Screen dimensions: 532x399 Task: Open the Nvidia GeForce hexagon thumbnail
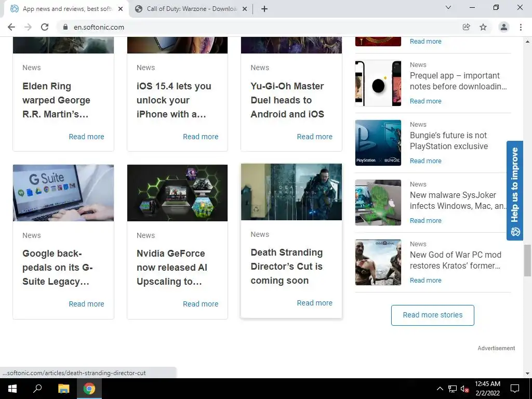(x=178, y=193)
